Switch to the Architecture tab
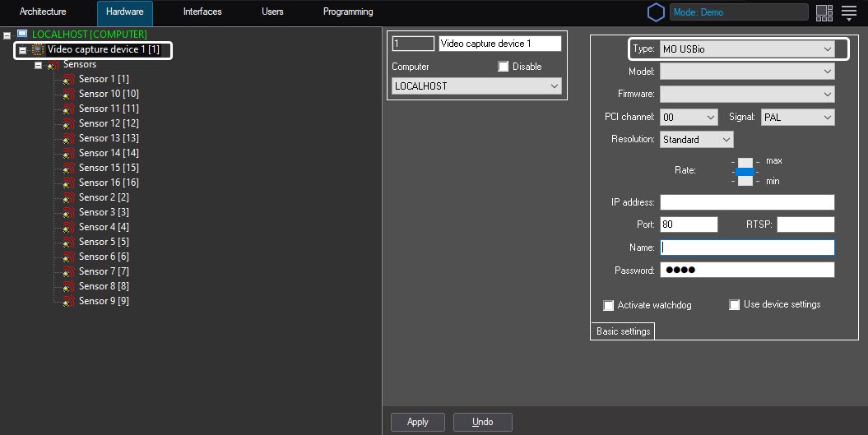This screenshot has height=435, width=868. click(x=43, y=12)
